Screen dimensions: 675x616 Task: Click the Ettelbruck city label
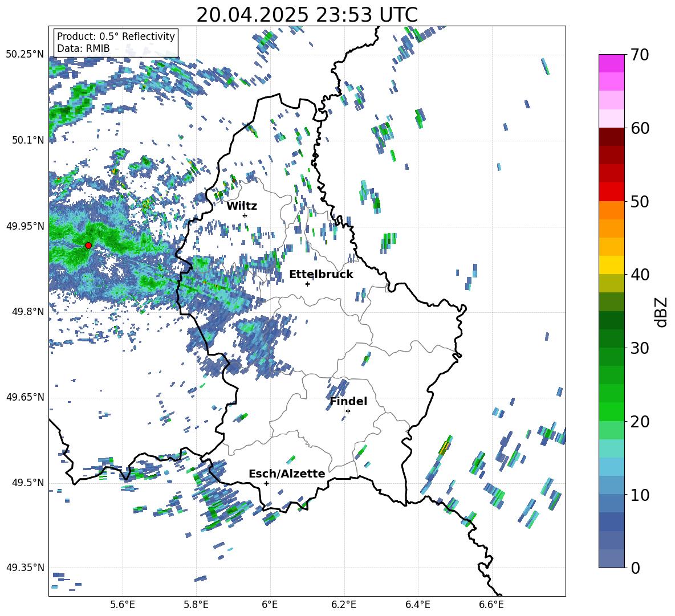[321, 275]
